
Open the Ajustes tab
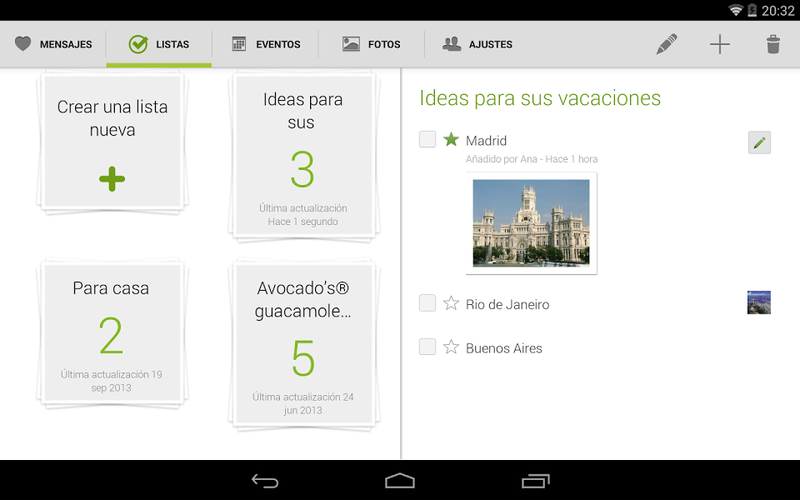(478, 44)
